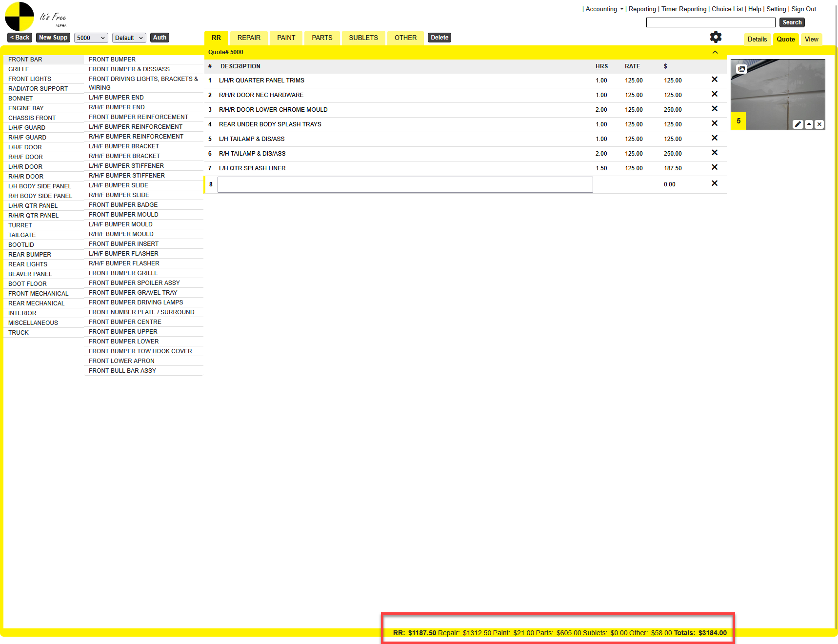Select REAR BUMPER in the category list

(30, 255)
